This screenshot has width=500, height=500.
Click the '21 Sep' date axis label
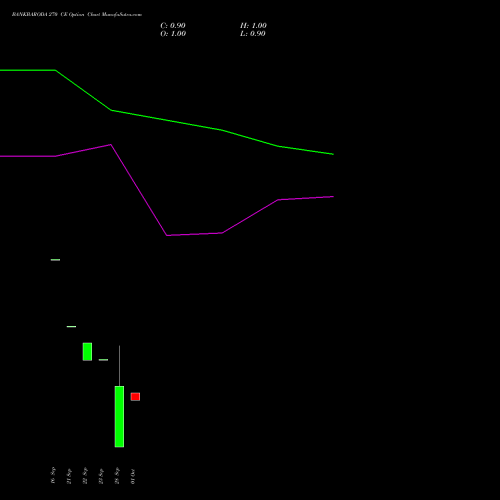coord(69,476)
